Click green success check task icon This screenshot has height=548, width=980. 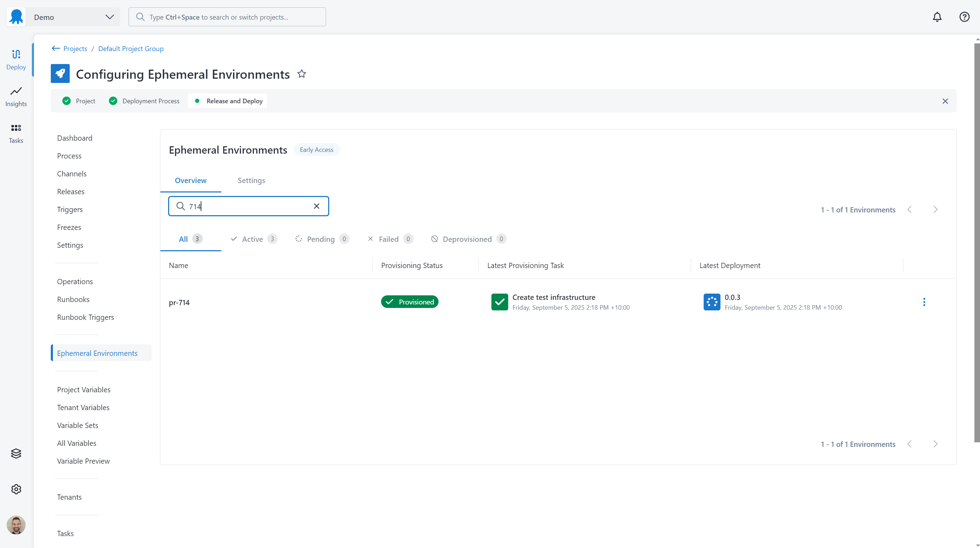pyautogui.click(x=499, y=302)
